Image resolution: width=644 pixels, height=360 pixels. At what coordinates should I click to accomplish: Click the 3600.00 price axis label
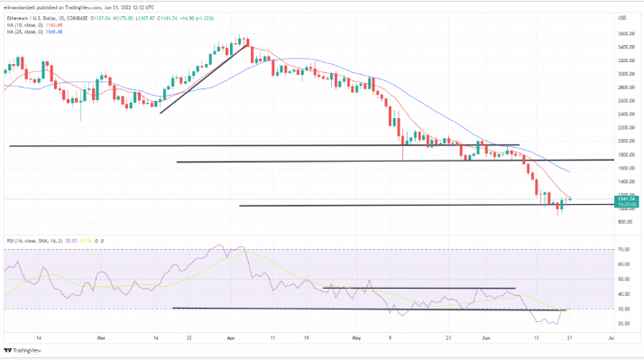pyautogui.click(x=626, y=33)
